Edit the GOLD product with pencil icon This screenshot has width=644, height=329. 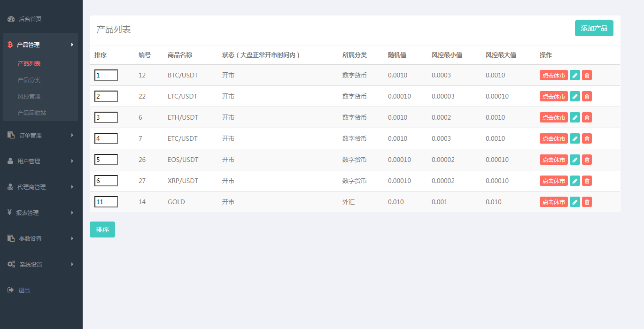[575, 202]
